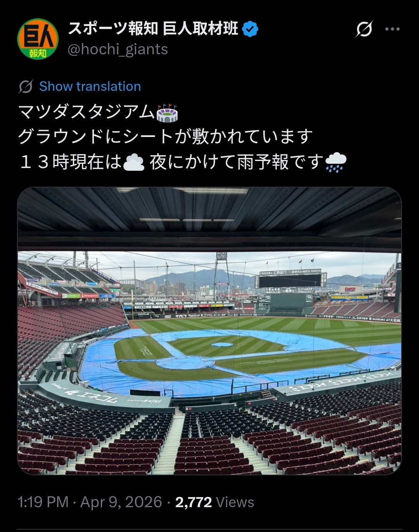Tap the cloud emoji in the tweet text
419x532 pixels.
[x=133, y=162]
